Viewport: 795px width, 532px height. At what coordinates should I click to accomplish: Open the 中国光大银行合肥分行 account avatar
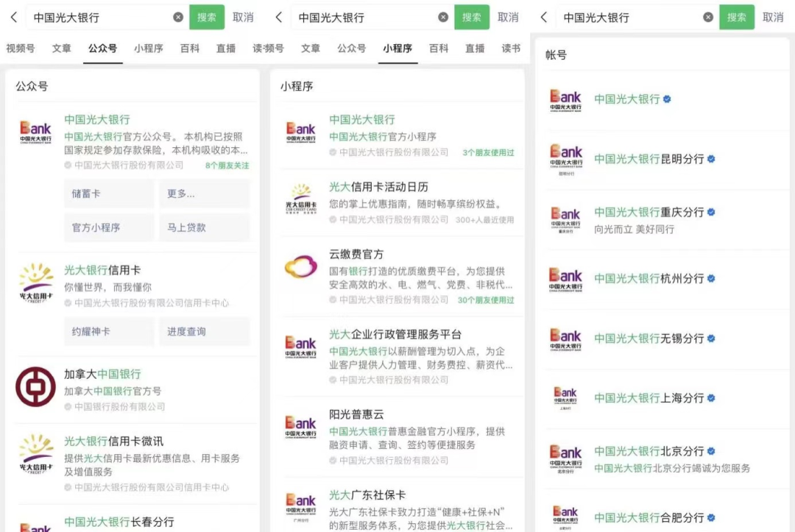pos(566,517)
